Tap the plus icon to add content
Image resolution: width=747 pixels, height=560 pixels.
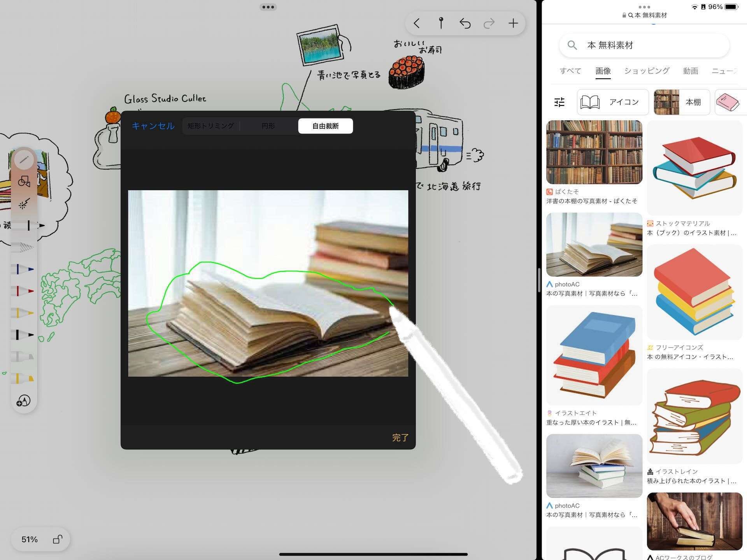513,23
